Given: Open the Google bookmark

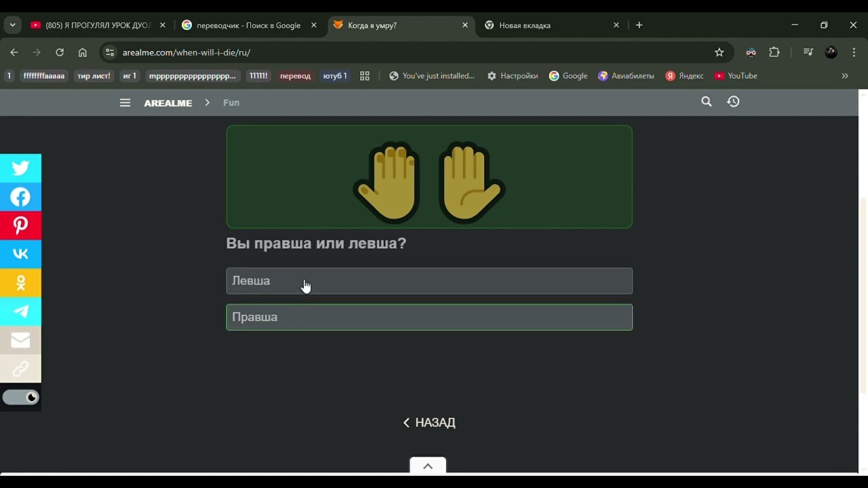Looking at the screenshot, I should click(x=568, y=76).
